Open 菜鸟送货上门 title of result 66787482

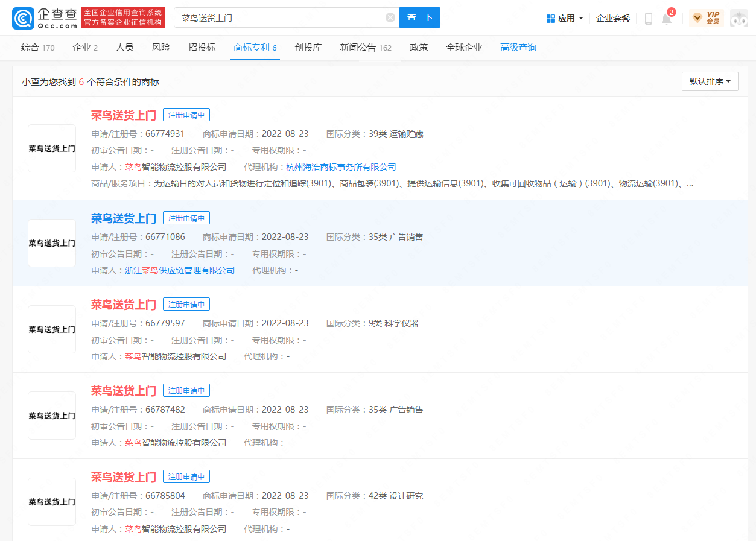click(124, 391)
